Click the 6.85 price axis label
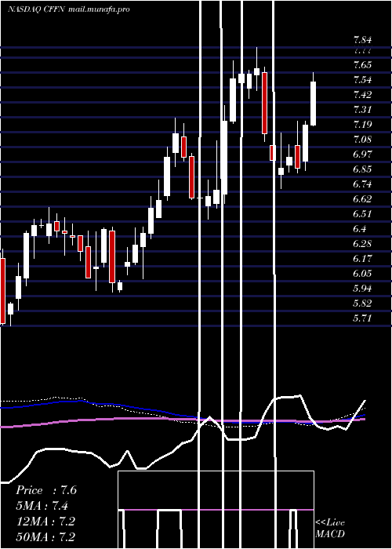Screen dimensions: 392x549 pyautogui.click(x=362, y=169)
